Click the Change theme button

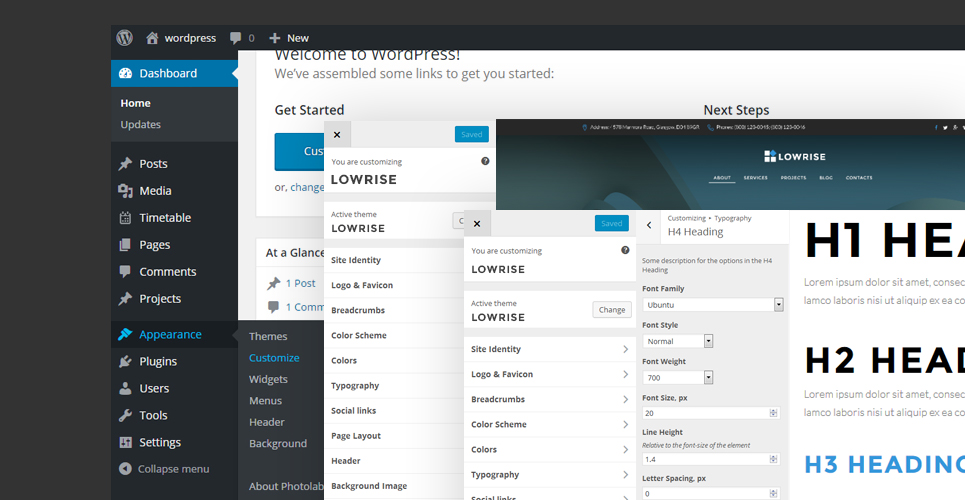point(612,310)
